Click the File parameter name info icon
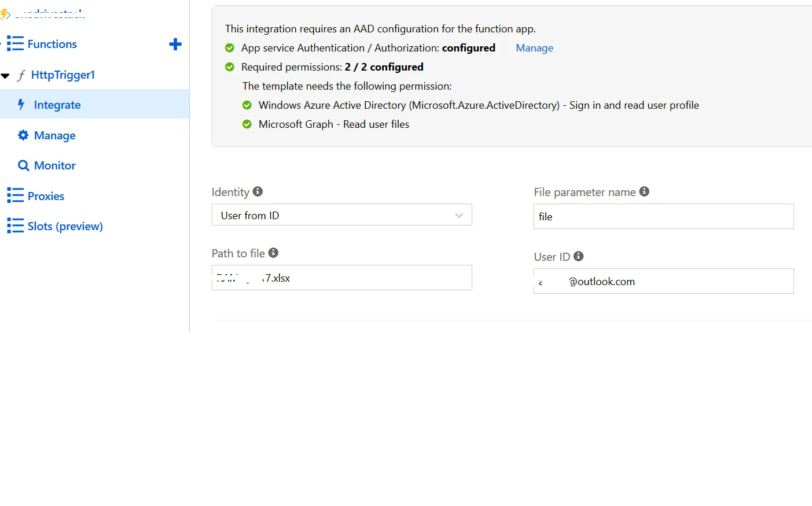Viewport: 812px width, 506px height. pyautogui.click(x=644, y=191)
